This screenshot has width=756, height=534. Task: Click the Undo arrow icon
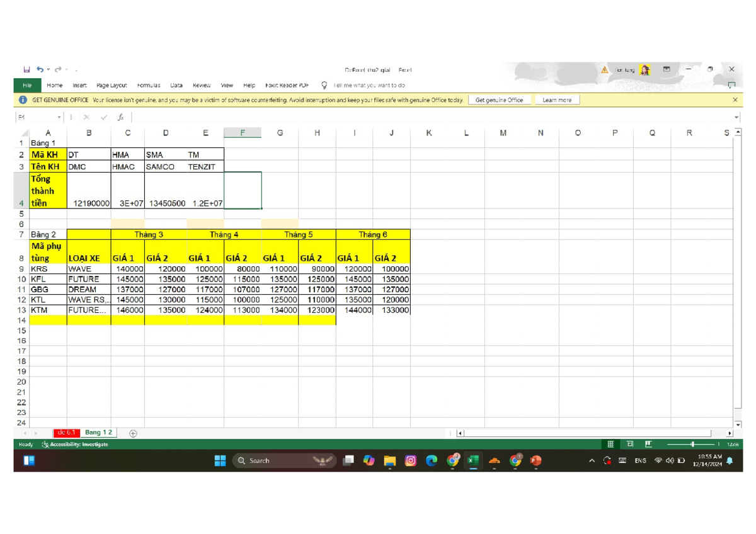(40, 70)
